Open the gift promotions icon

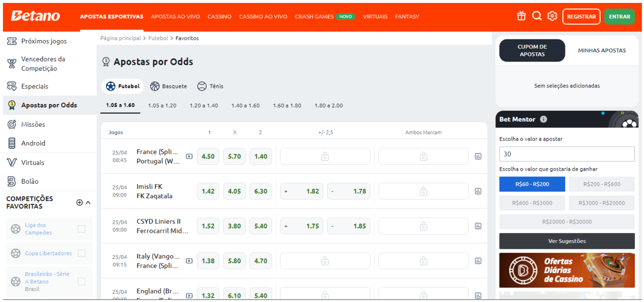[x=521, y=16]
